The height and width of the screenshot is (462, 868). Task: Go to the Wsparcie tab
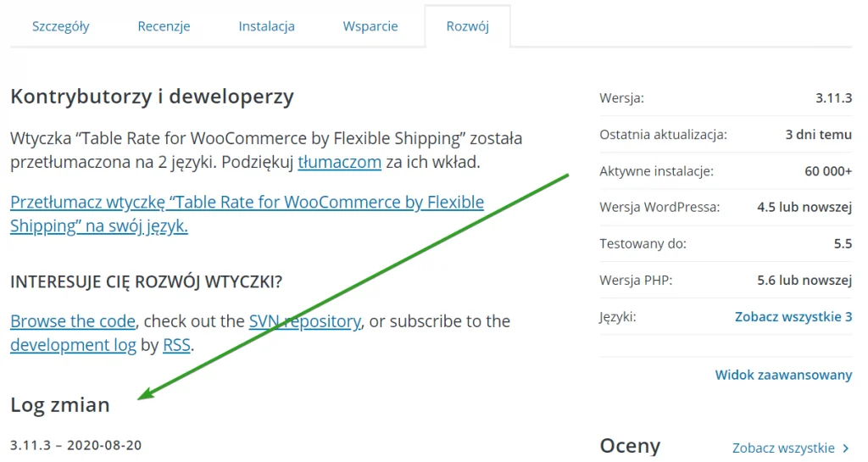[x=370, y=26]
